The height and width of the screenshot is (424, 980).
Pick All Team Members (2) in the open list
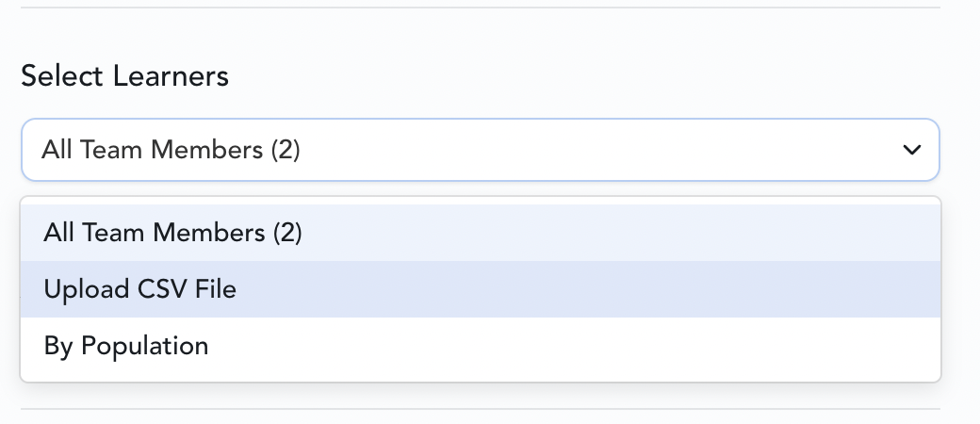[172, 233]
